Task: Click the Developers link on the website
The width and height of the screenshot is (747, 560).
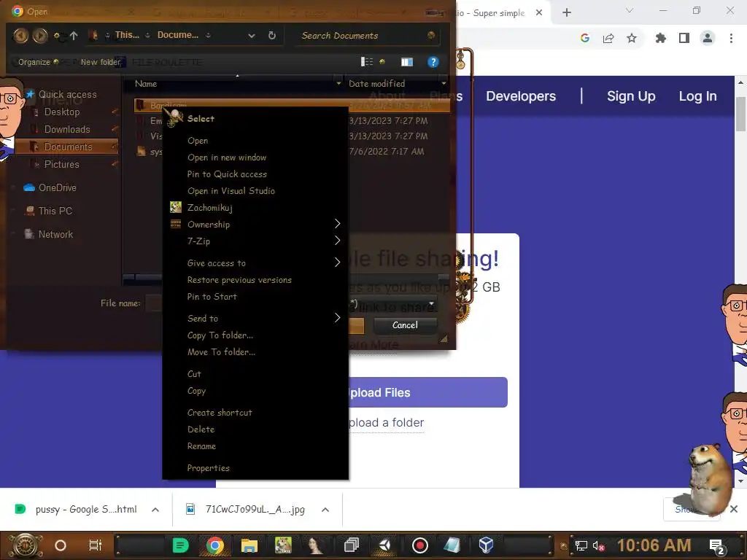Action: point(521,96)
